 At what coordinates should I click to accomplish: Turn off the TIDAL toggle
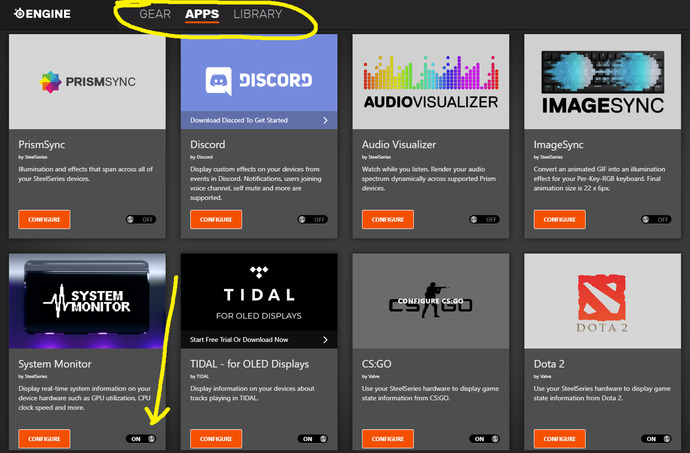pyautogui.click(x=312, y=438)
